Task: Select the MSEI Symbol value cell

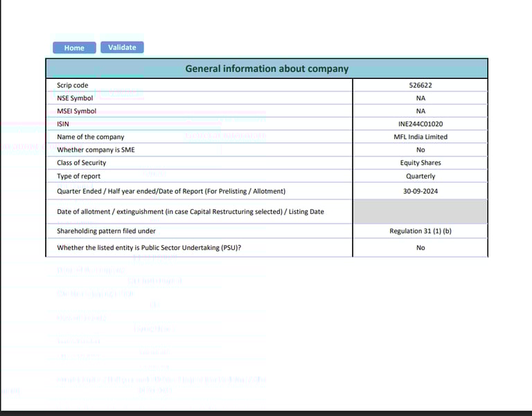Action: [x=420, y=111]
